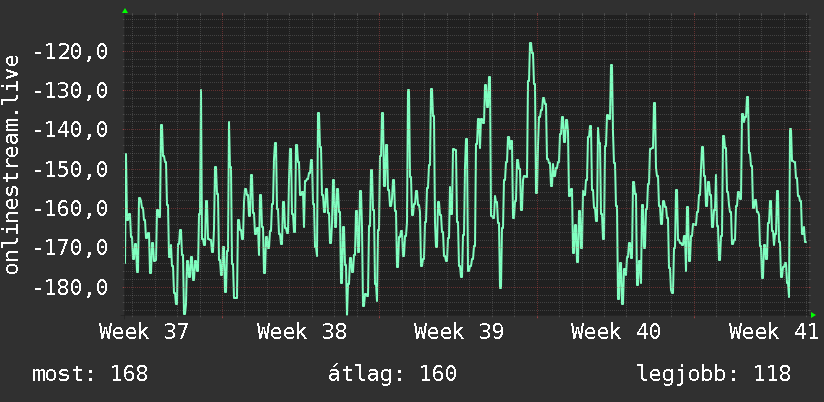Click the 'átlag: 160' statistic
Viewport: 824px width, 402px height.
tap(393, 374)
